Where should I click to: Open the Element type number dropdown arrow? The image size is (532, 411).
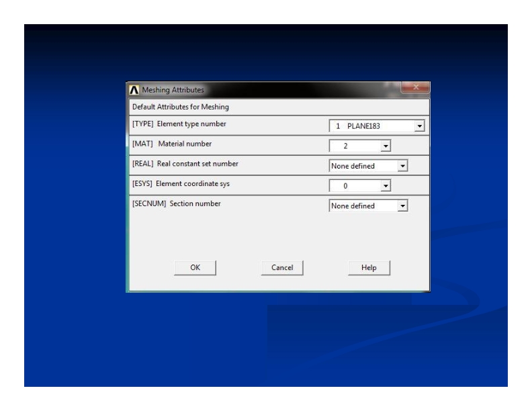tap(420, 126)
